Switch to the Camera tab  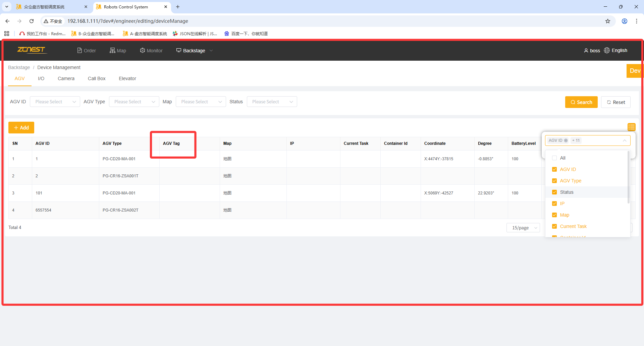66,78
